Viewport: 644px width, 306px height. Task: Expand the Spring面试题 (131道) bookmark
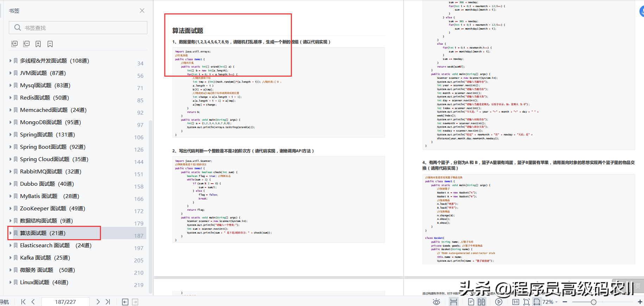click(x=11, y=134)
